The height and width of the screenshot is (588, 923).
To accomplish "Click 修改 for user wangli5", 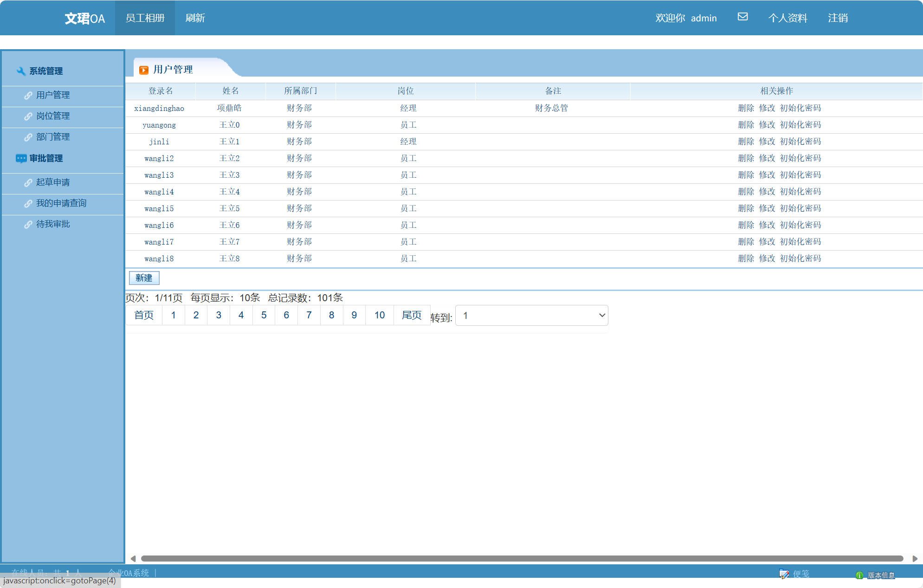I will 767,208.
